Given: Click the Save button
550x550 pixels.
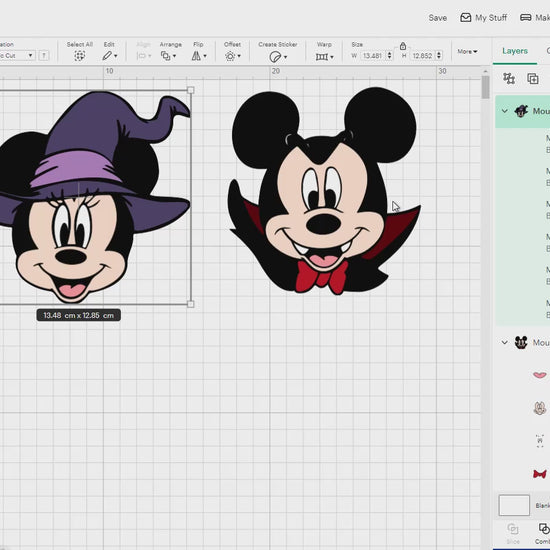Looking at the screenshot, I should [x=437, y=18].
